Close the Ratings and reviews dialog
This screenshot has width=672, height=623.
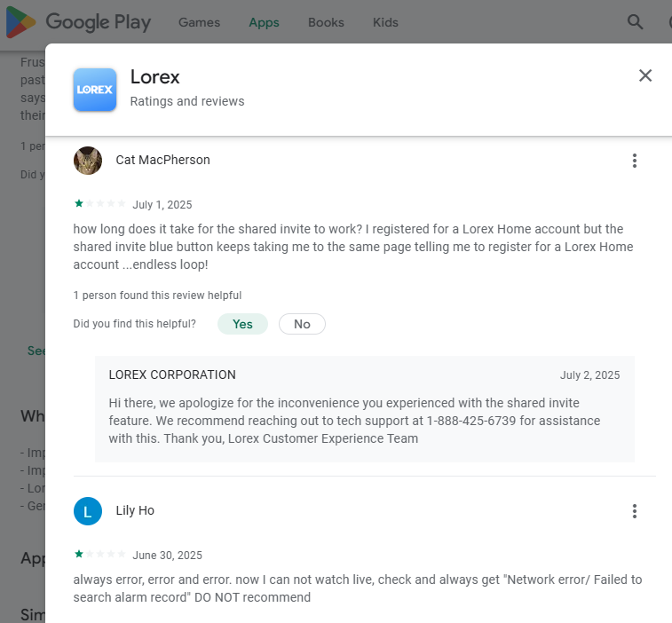(x=645, y=75)
